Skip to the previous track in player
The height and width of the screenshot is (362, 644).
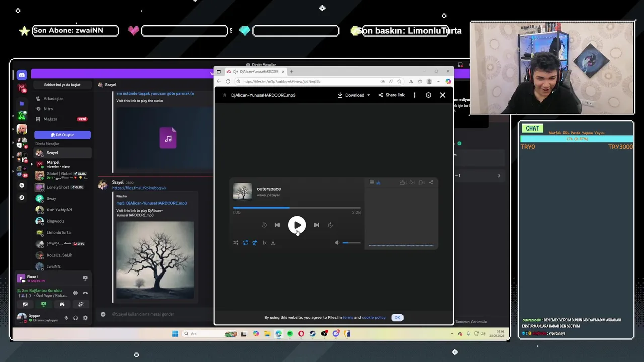click(277, 225)
